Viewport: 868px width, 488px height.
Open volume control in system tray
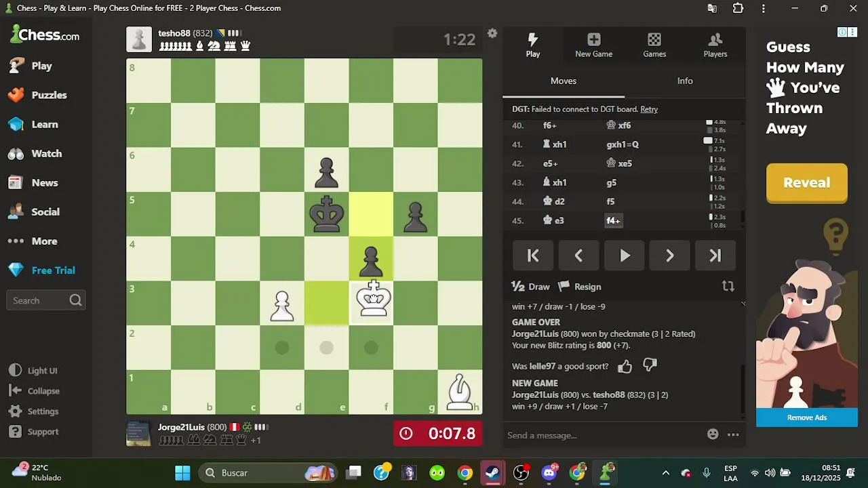pos(770,473)
